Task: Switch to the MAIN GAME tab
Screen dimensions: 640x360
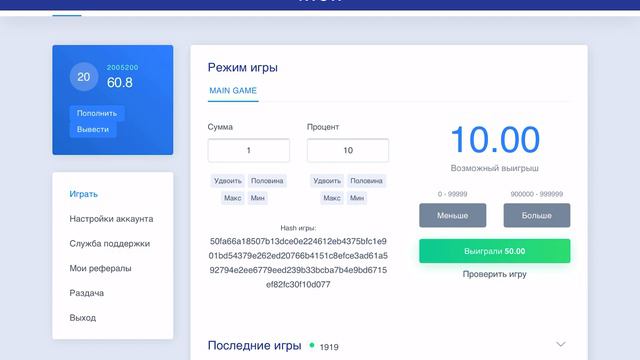Action: coord(233,91)
